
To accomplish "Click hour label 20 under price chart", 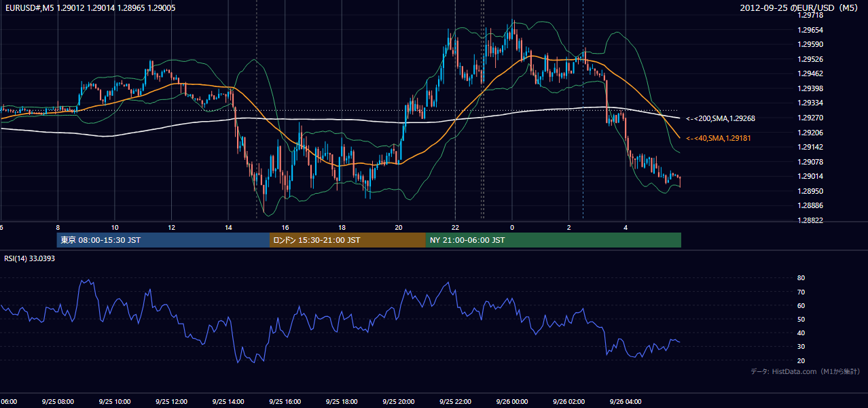I will (399, 227).
